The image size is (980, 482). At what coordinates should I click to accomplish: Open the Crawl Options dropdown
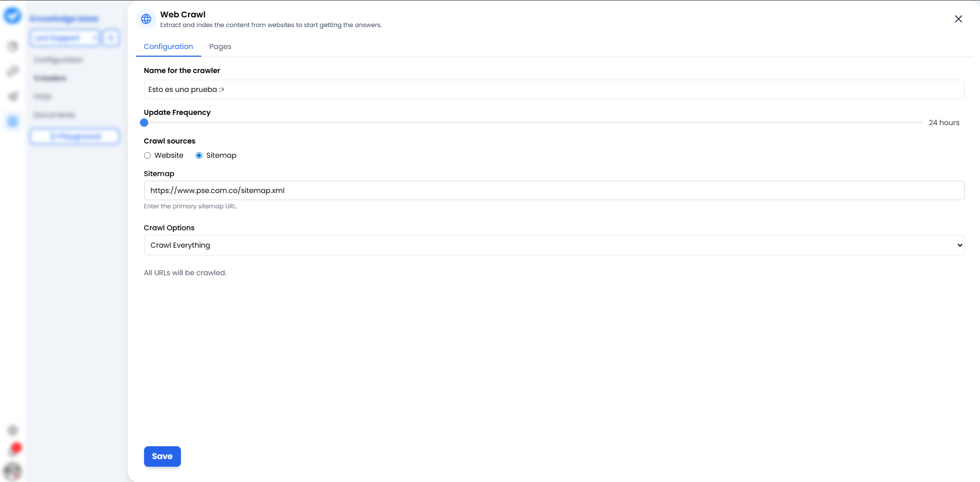pos(553,245)
